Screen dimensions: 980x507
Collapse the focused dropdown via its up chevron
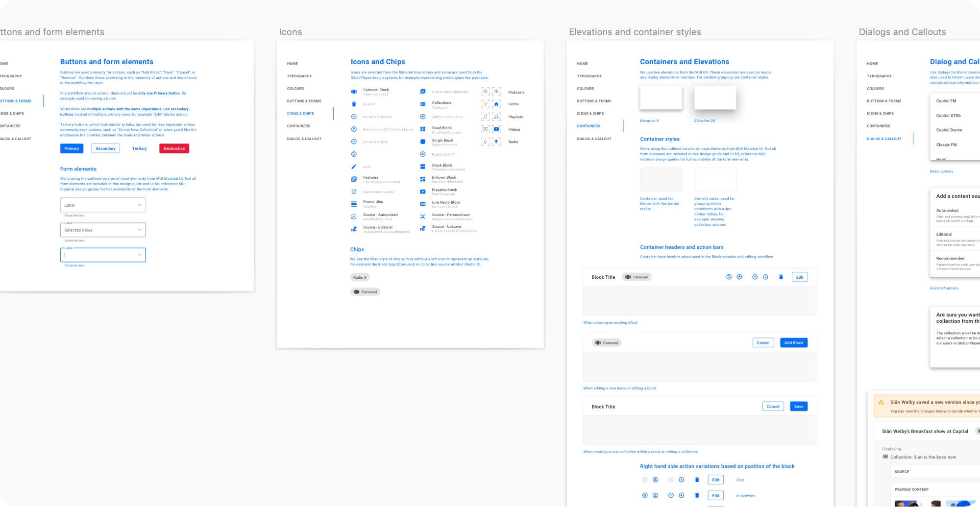tap(140, 255)
